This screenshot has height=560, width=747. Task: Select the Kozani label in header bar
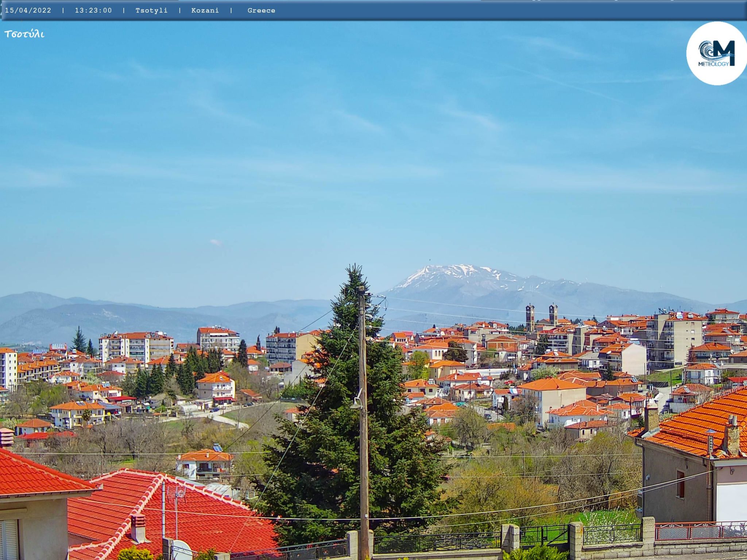[x=205, y=11]
